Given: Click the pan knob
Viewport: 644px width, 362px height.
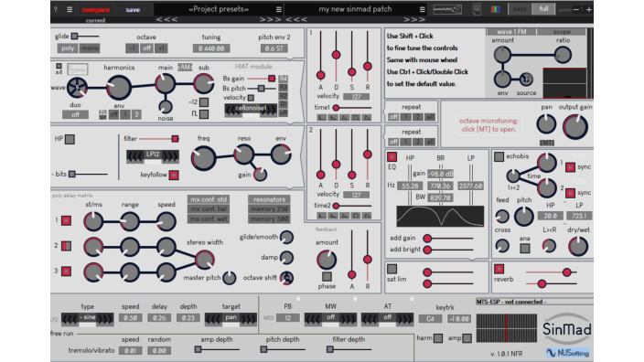Looking at the screenshot, I should click(546, 124).
